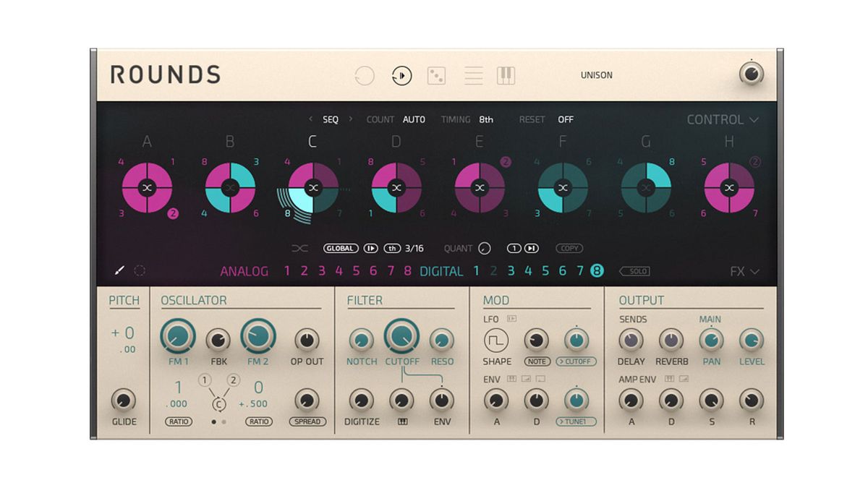Click the operator 2 ratio value 0
Image resolution: width=868 pixels, height=488 pixels.
tap(258, 388)
